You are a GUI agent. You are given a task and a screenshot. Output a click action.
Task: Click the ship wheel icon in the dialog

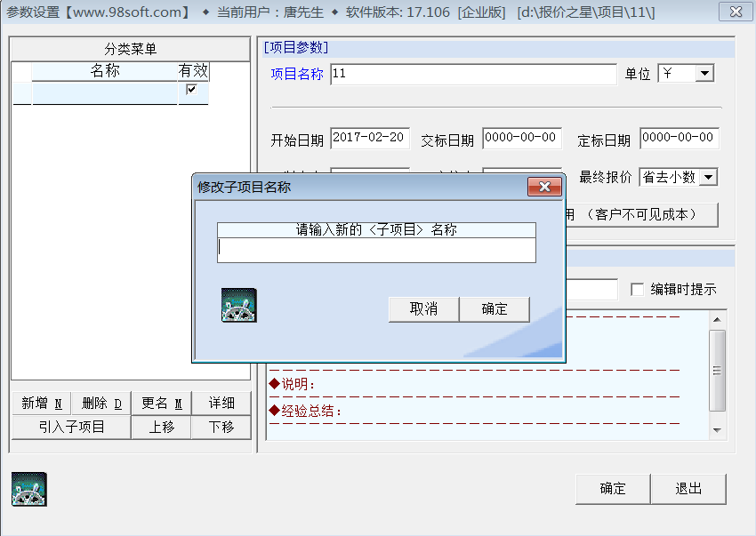click(239, 305)
